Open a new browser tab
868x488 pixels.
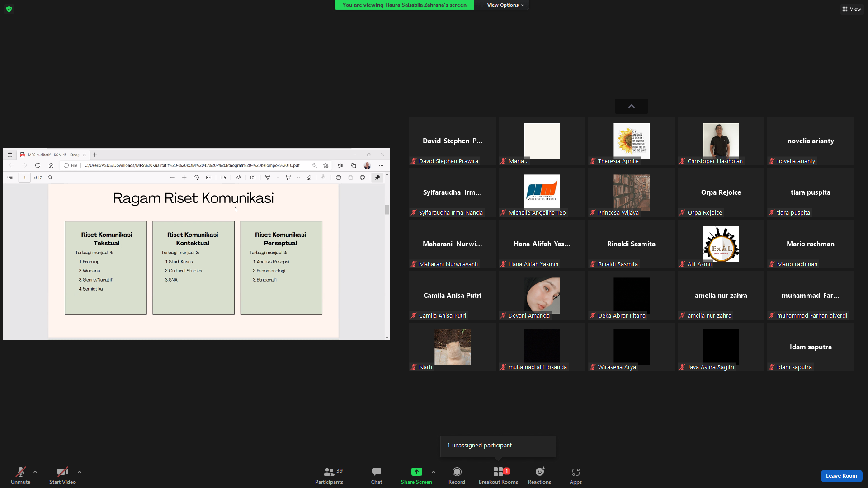click(94, 155)
